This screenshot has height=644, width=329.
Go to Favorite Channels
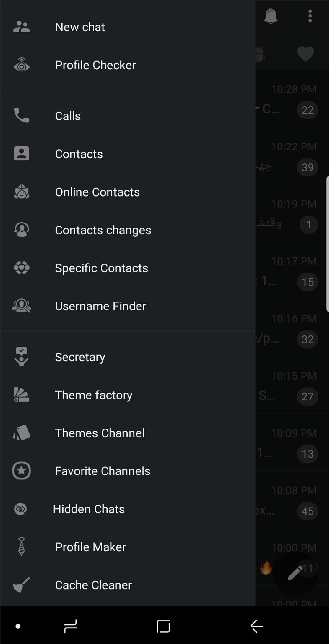(103, 471)
